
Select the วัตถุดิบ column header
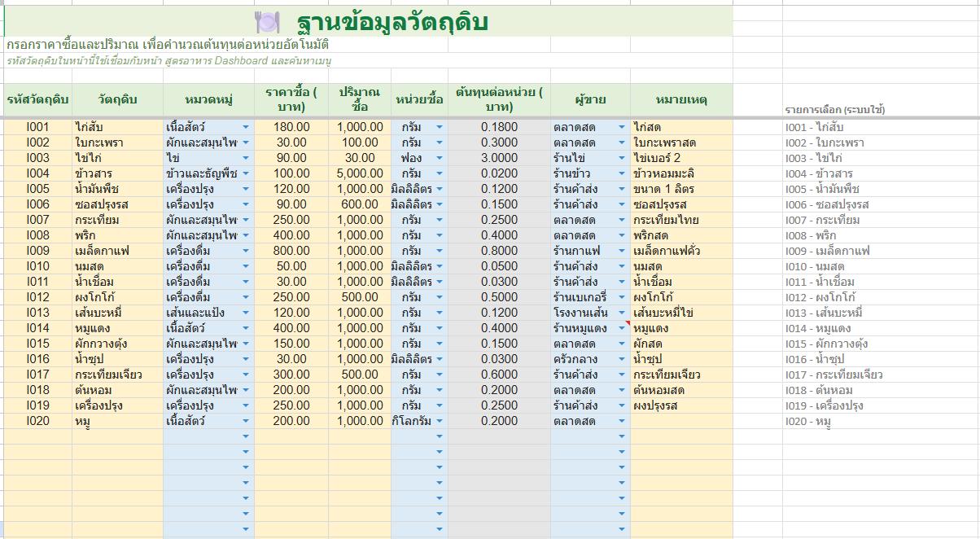pos(117,99)
